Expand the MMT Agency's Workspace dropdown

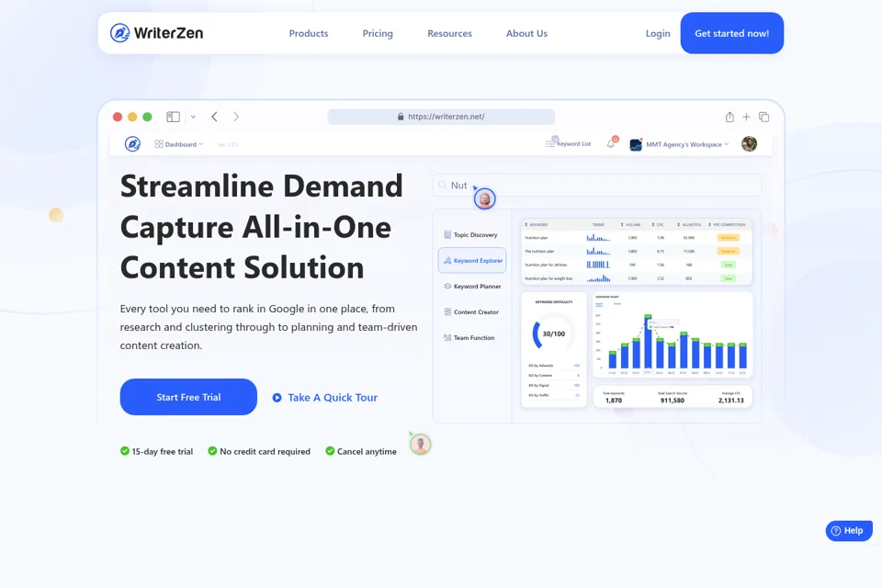coord(680,144)
